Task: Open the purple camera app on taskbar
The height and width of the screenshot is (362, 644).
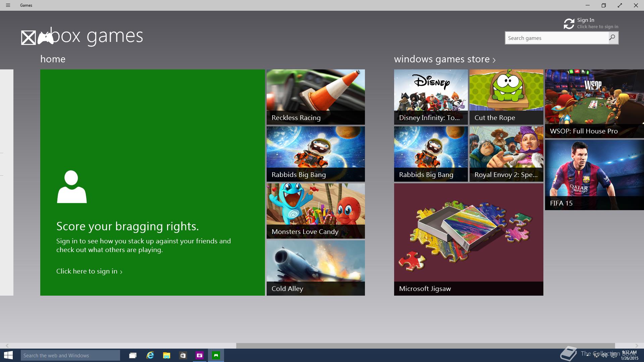Action: coord(200,355)
